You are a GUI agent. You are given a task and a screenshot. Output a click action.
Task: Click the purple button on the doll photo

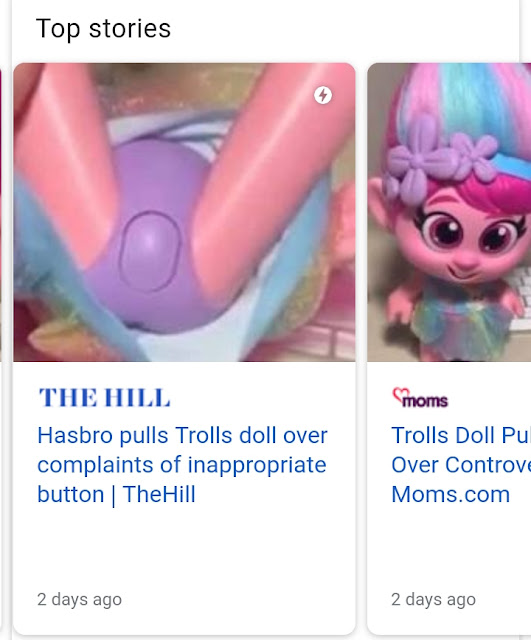pyautogui.click(x=150, y=251)
